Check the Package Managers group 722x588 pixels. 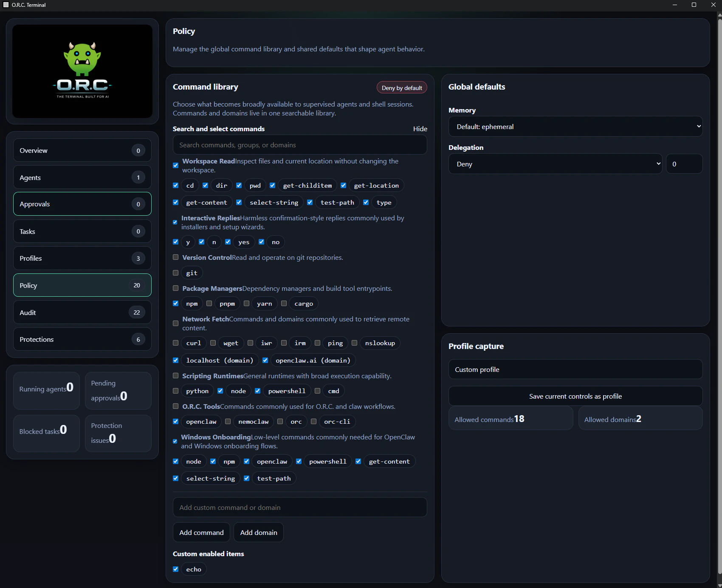(176, 288)
